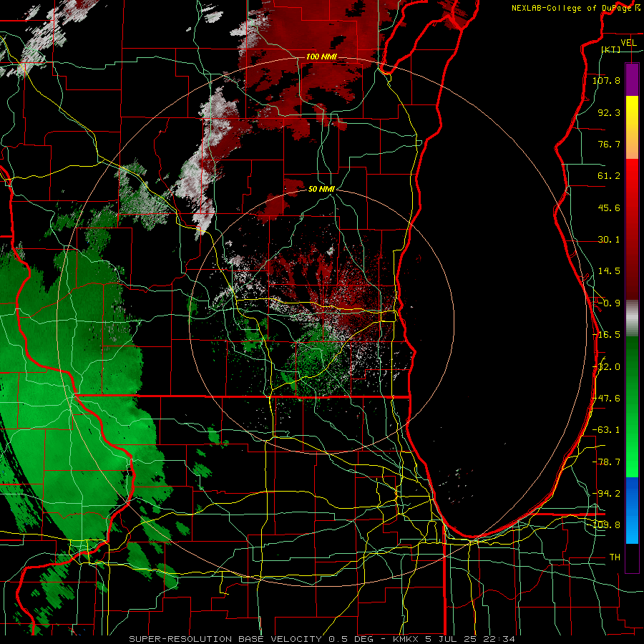Pick the green segment of velocity color bar
The height and width of the screenshot is (644, 644).
point(632,406)
